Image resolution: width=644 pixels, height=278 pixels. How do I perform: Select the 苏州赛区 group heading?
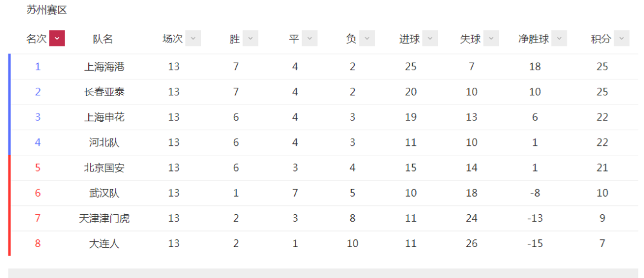47,10
